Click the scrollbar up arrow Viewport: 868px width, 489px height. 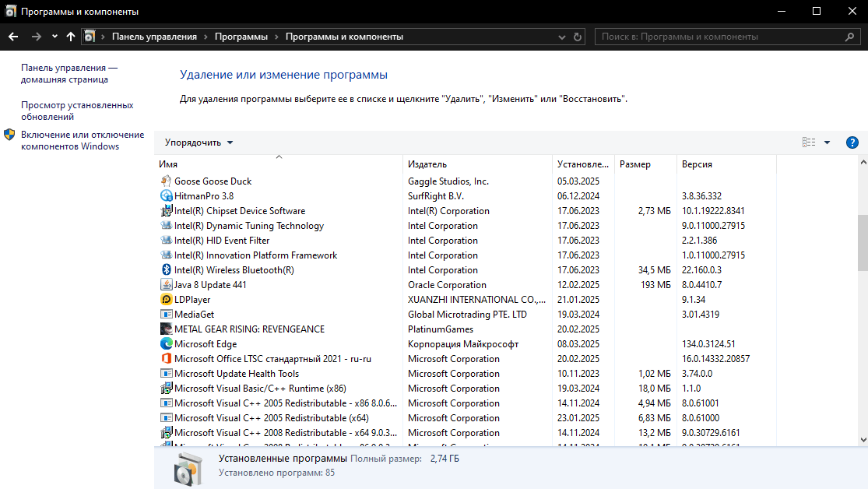click(x=863, y=162)
